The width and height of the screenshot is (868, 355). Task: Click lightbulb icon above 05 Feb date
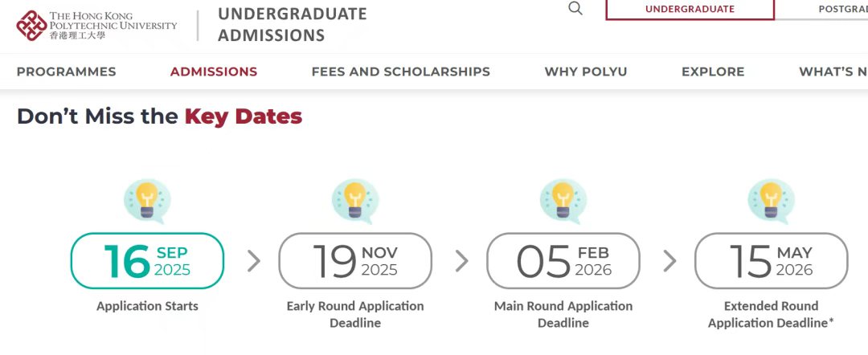click(x=563, y=201)
